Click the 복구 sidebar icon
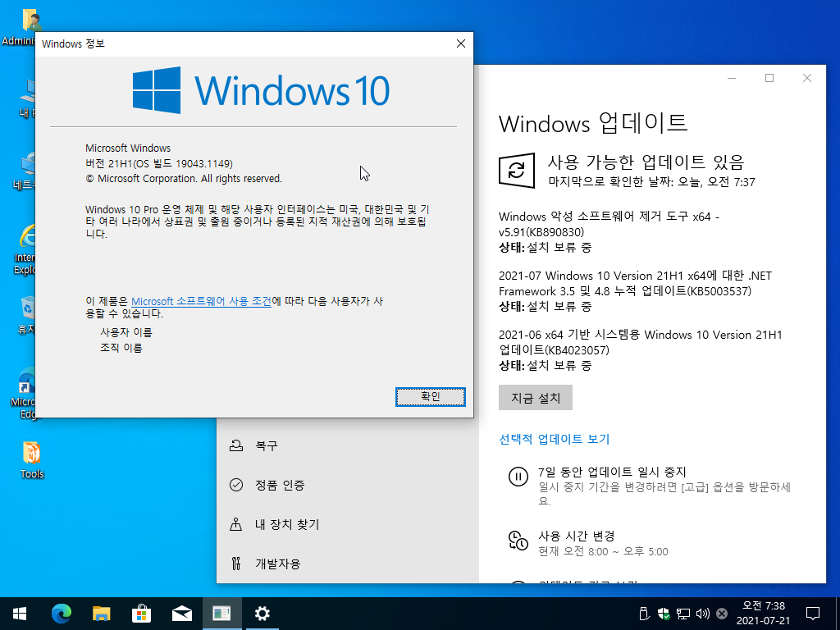 [x=236, y=445]
